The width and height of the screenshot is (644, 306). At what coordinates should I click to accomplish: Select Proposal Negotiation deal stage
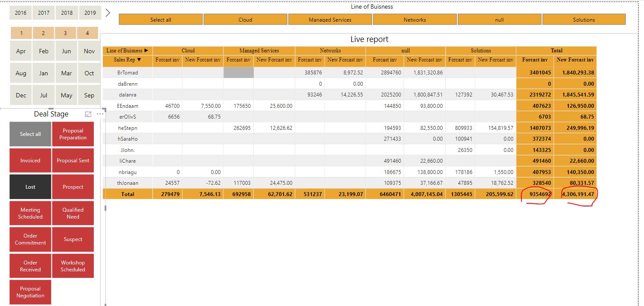(x=30, y=292)
